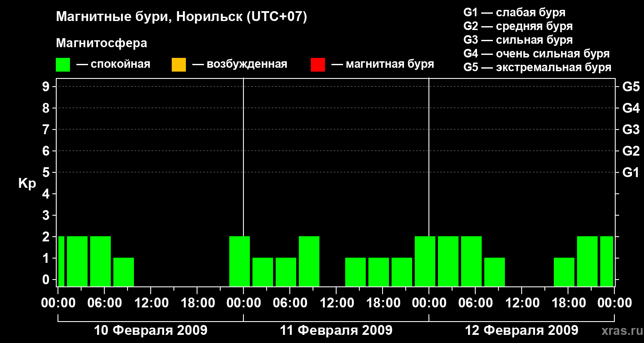This screenshot has width=644, height=343.
Task: Click the Kp 1 bar at 07:00 on 12 Февраля
Action: 495,272
